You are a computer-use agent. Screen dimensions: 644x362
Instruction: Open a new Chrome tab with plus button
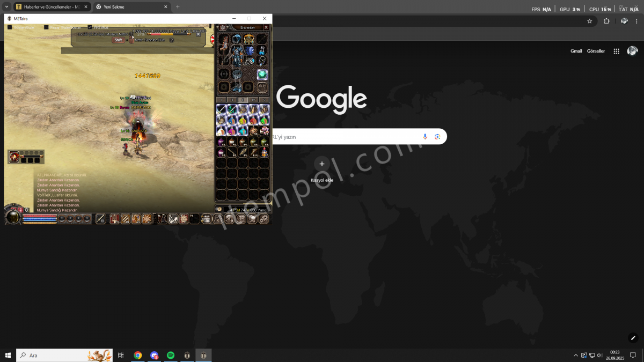click(x=178, y=7)
